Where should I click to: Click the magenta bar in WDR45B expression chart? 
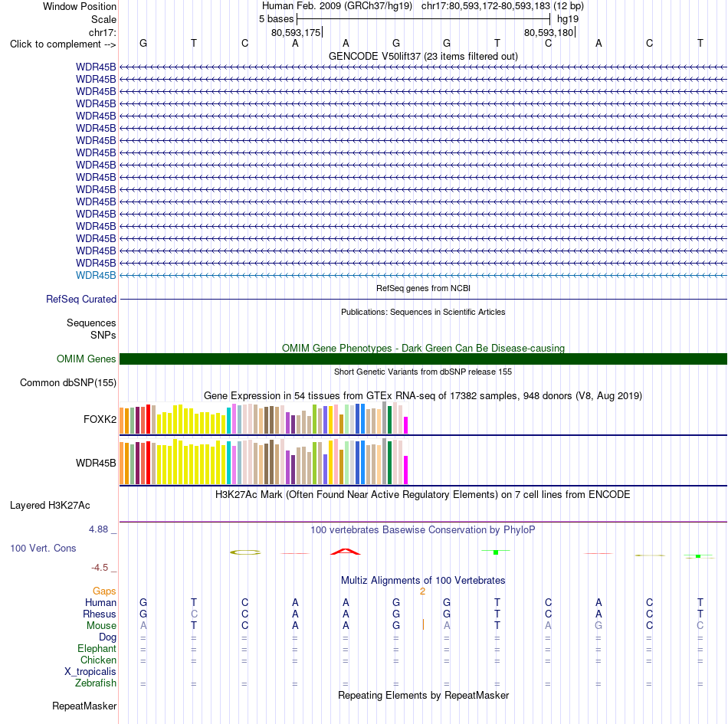405,470
